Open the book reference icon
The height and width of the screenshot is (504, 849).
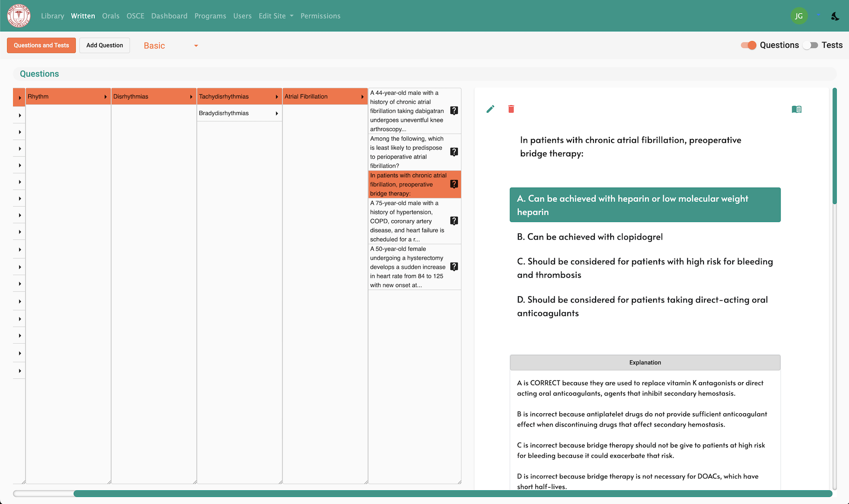796,109
